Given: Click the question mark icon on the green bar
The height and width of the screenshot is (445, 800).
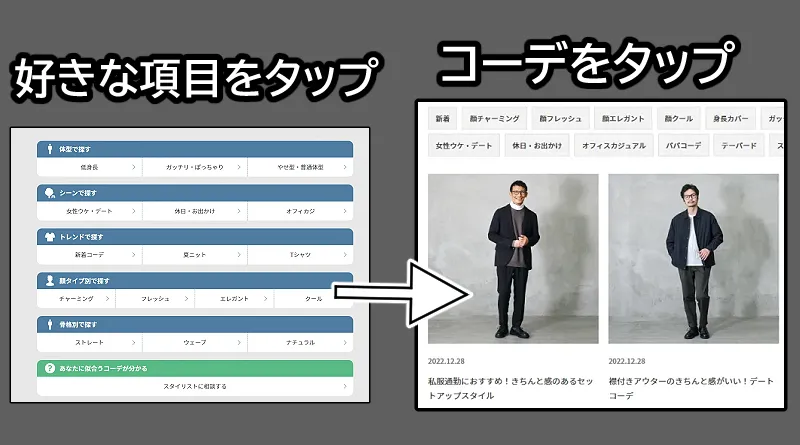Looking at the screenshot, I should (49, 368).
